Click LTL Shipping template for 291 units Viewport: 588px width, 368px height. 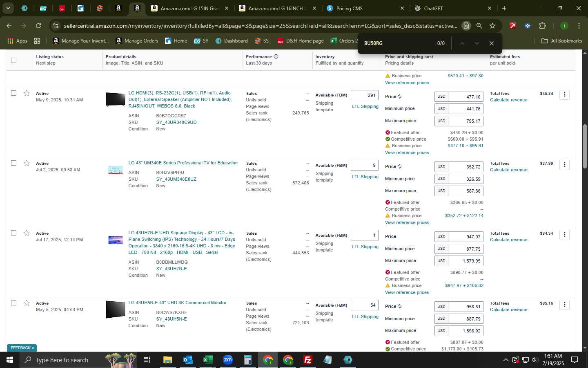pos(365,107)
